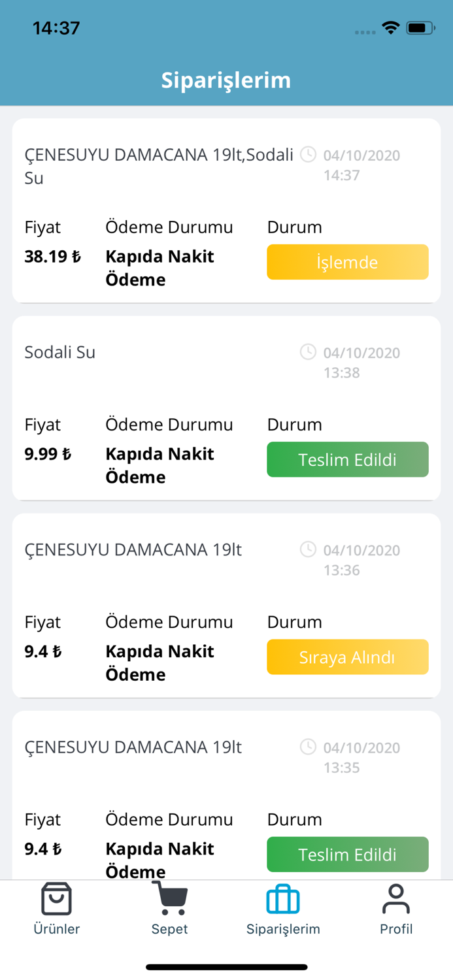Tap the home indicator bar at screen bottom

coord(226,966)
